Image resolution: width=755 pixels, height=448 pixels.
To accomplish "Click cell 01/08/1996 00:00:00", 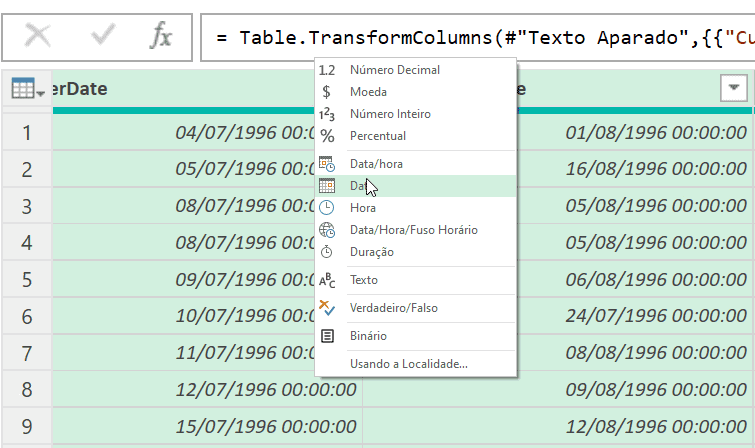I will [635, 133].
